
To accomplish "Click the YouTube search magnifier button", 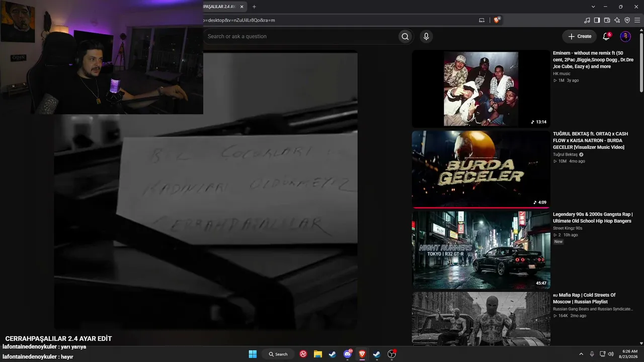I will click(x=405, y=36).
